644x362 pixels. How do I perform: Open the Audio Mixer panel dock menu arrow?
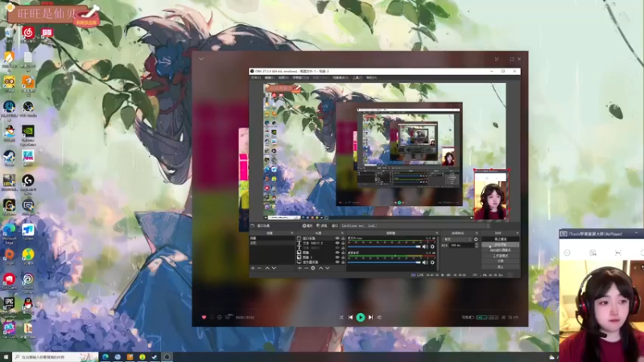(437, 233)
